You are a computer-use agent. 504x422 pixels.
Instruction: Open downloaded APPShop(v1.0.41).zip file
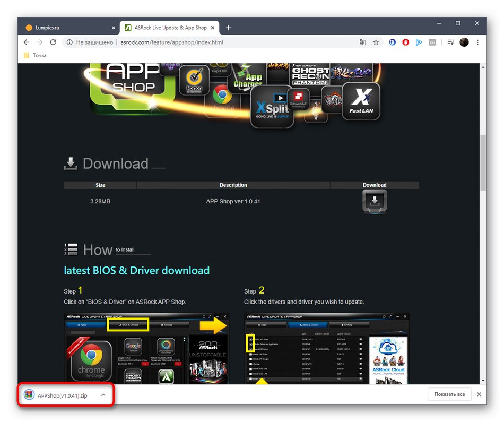coord(63,395)
